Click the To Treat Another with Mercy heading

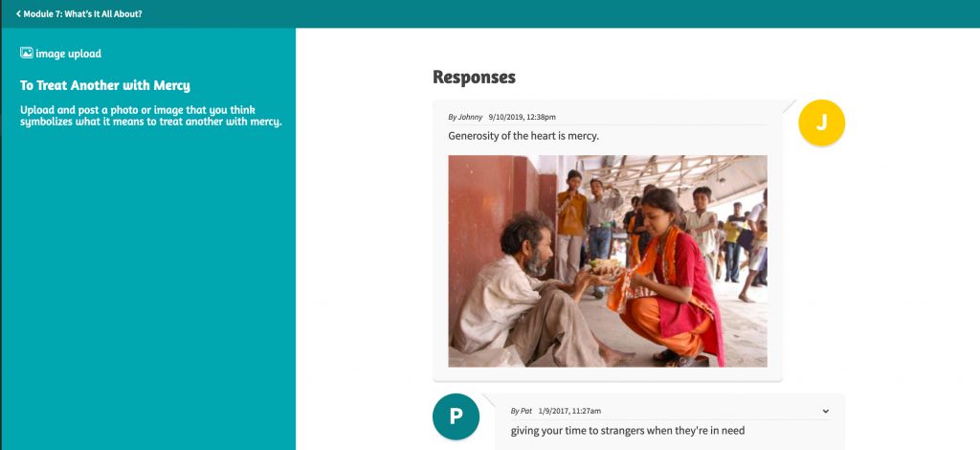(x=105, y=85)
